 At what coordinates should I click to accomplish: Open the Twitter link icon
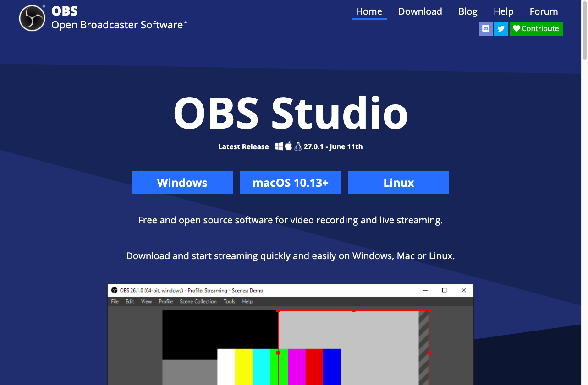(501, 28)
